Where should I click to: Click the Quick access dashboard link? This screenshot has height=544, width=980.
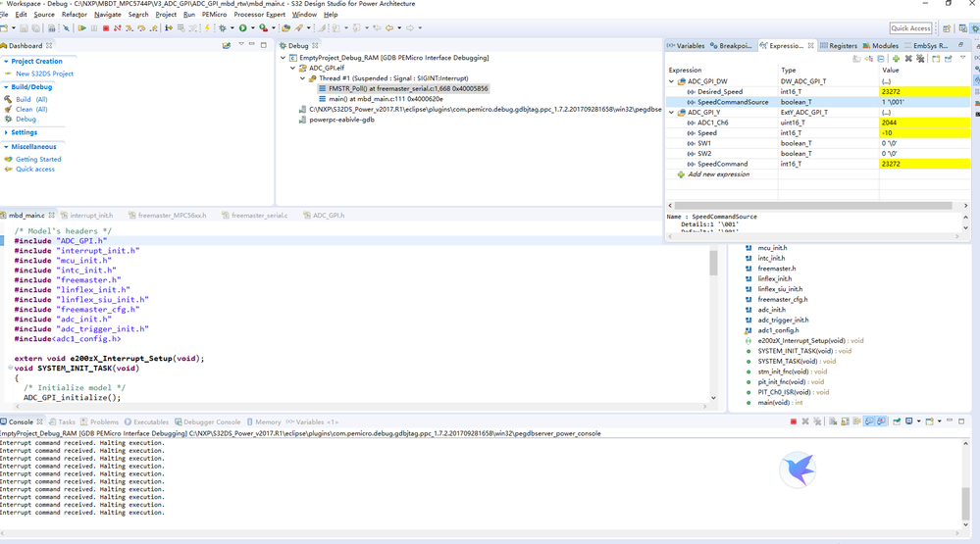tap(35, 170)
